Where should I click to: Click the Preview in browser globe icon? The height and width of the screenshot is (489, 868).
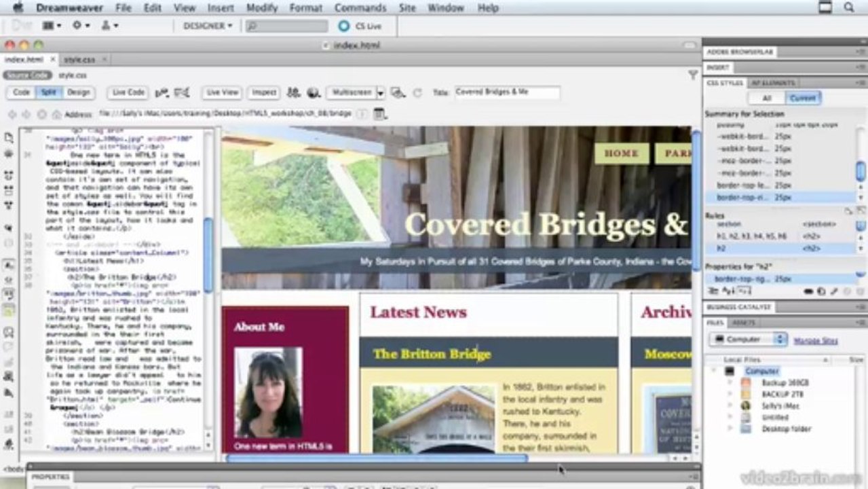313,92
